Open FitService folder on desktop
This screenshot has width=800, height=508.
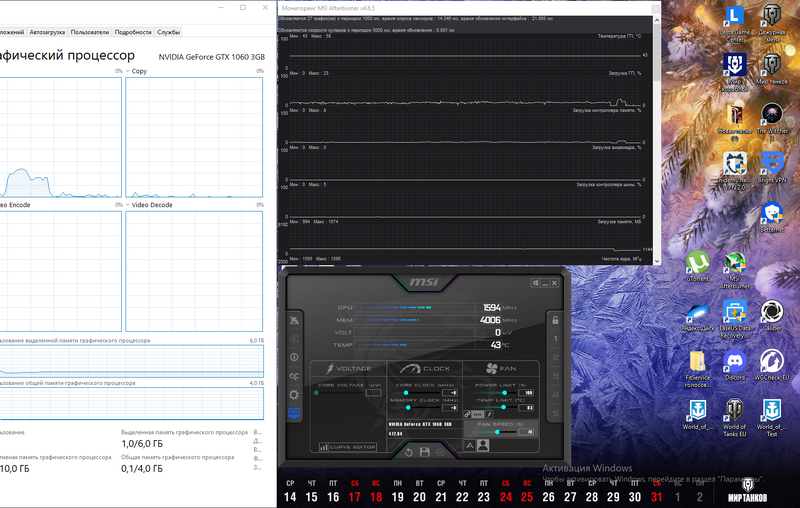(697, 369)
